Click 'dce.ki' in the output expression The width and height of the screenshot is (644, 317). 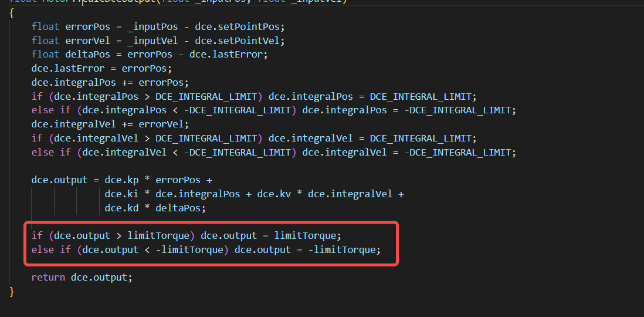coord(121,194)
